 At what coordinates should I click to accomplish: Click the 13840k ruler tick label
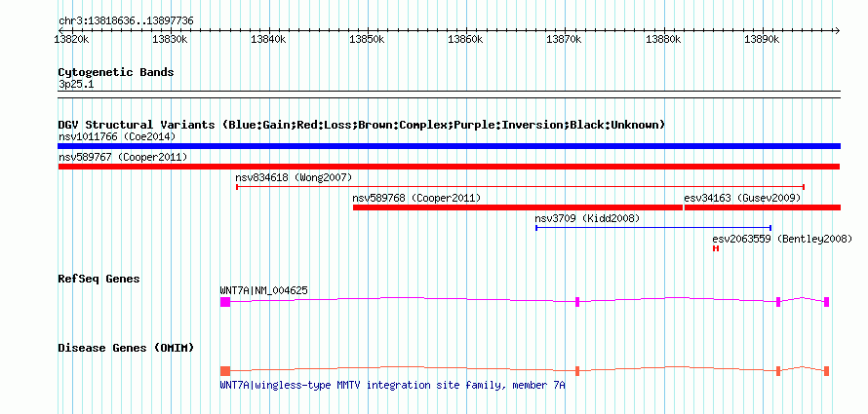point(269,39)
